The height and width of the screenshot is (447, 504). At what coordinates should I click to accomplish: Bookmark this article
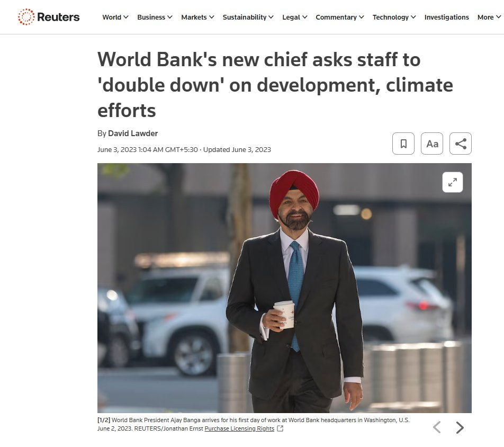click(403, 144)
